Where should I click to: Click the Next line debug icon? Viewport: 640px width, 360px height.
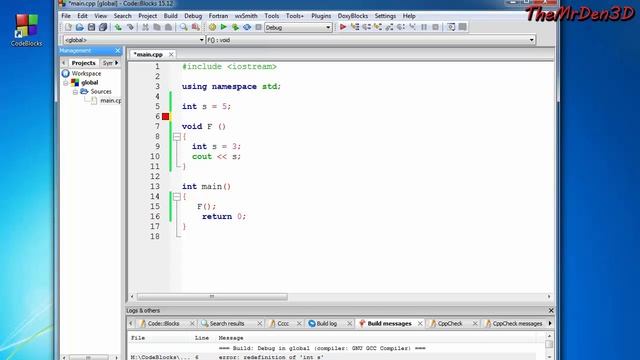click(366, 27)
